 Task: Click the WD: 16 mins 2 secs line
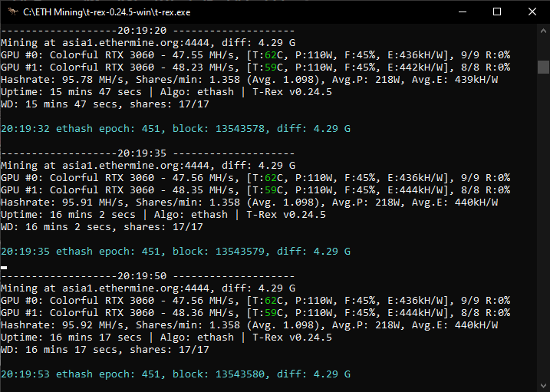click(102, 227)
